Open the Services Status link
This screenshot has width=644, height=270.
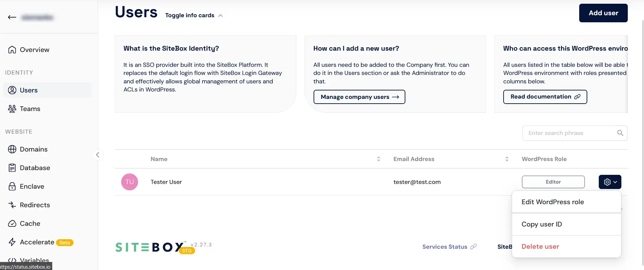point(449,247)
